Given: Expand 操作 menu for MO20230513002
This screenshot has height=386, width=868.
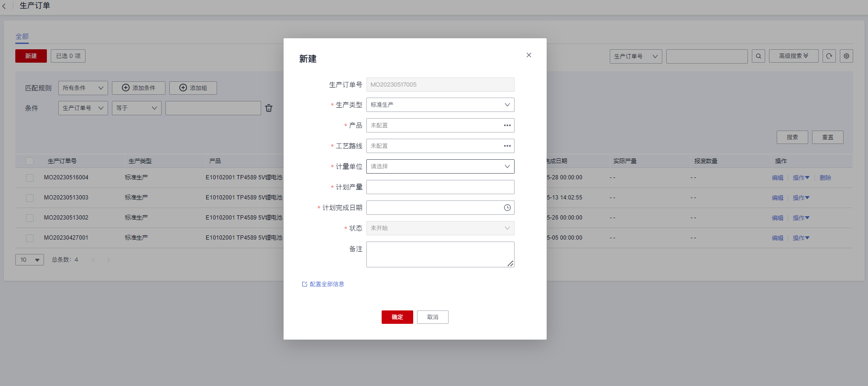Looking at the screenshot, I should (x=801, y=218).
